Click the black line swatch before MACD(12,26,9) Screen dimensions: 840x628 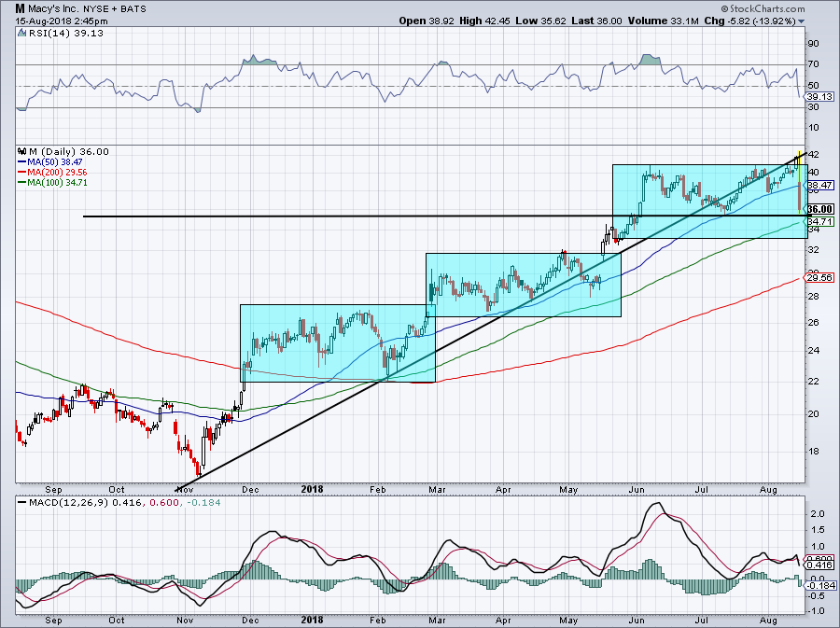pos(22,502)
